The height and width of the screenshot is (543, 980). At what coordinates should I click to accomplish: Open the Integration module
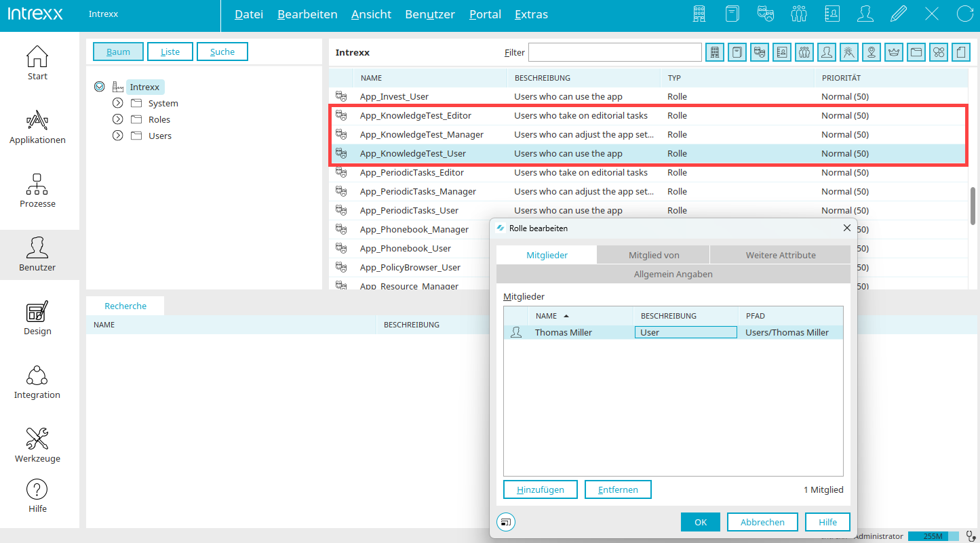pos(37,382)
